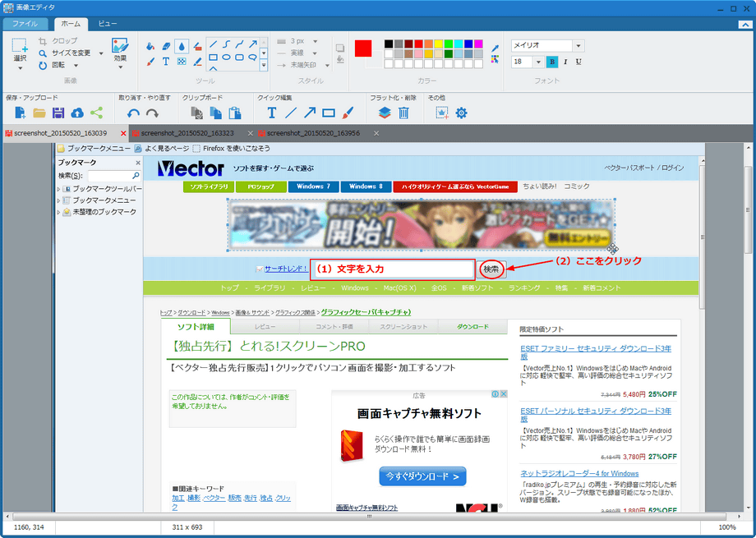The height and width of the screenshot is (538, 756).
Task: Choose the クロップ crop tool
Action: coord(58,41)
